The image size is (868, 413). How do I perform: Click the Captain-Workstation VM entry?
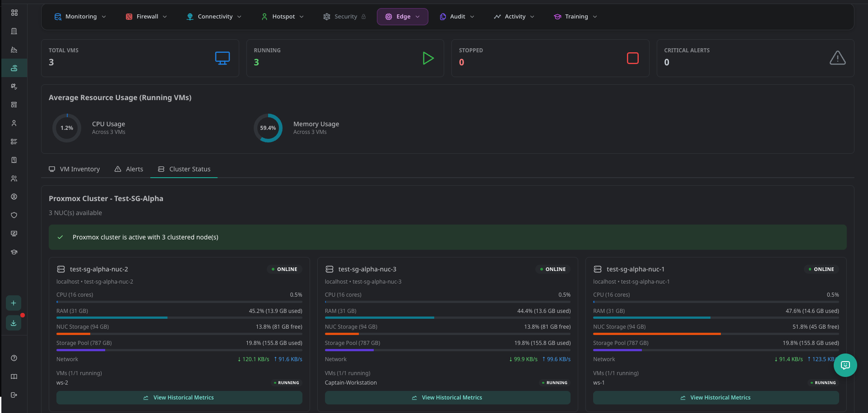[351, 383]
